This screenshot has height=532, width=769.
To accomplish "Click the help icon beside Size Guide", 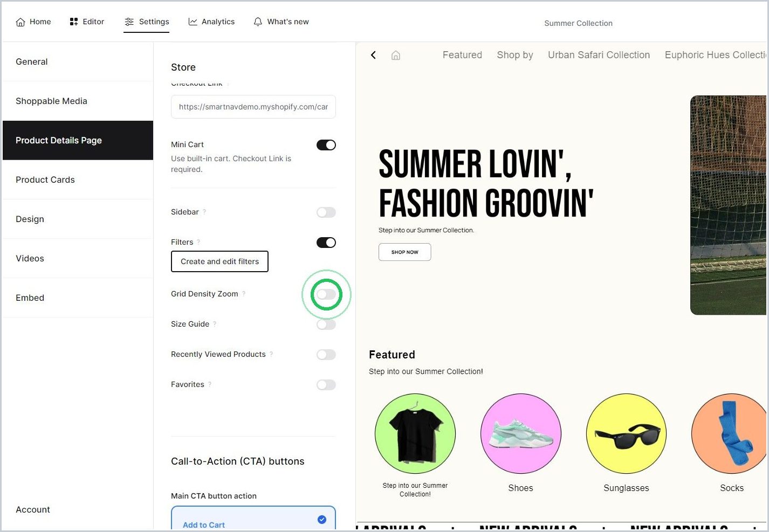I will [x=215, y=324].
